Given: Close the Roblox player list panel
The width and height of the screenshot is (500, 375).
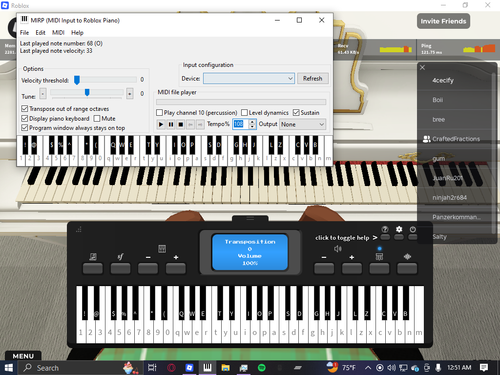Looking at the screenshot, I should (x=422, y=68).
